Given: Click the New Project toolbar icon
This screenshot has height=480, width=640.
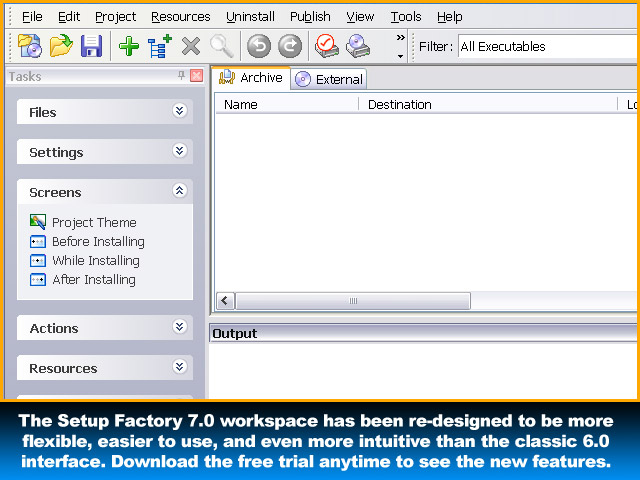Looking at the screenshot, I should 29,46.
